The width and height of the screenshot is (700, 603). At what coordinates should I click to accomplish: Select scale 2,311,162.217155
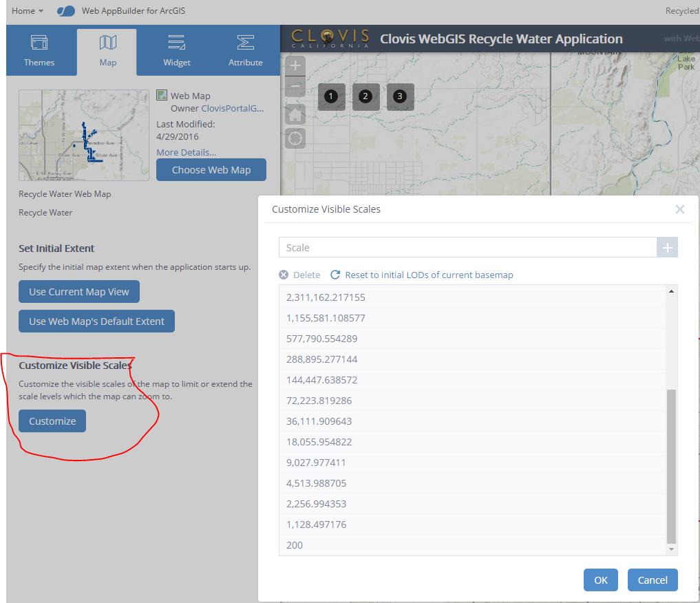pos(472,297)
